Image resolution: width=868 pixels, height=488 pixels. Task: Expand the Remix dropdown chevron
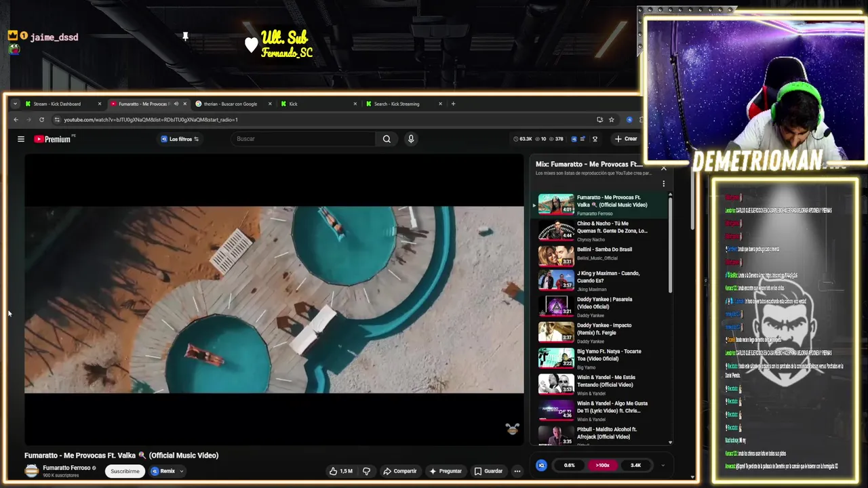(181, 471)
